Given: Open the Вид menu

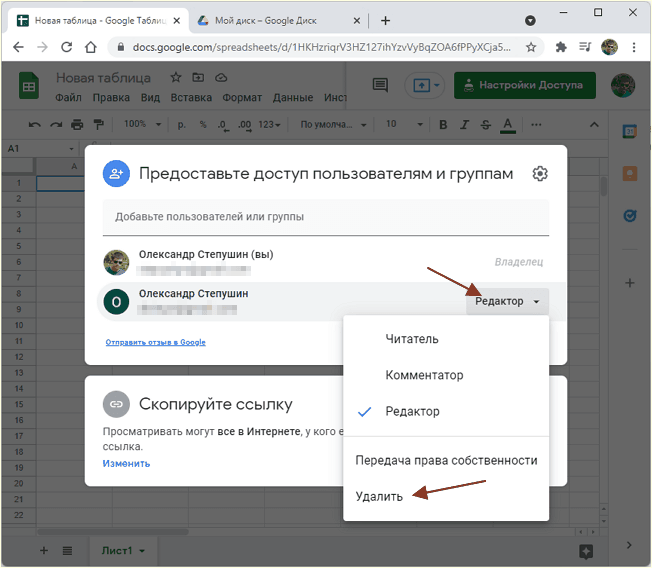Looking at the screenshot, I should [x=150, y=98].
